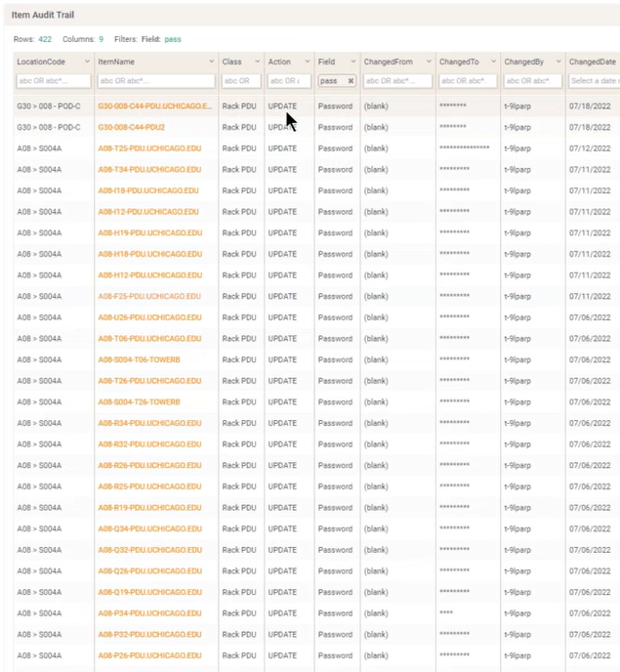Open item A08-T06-PDU.UCHICAGO.EDU link
The width and height of the screenshot is (620, 672).
click(149, 339)
